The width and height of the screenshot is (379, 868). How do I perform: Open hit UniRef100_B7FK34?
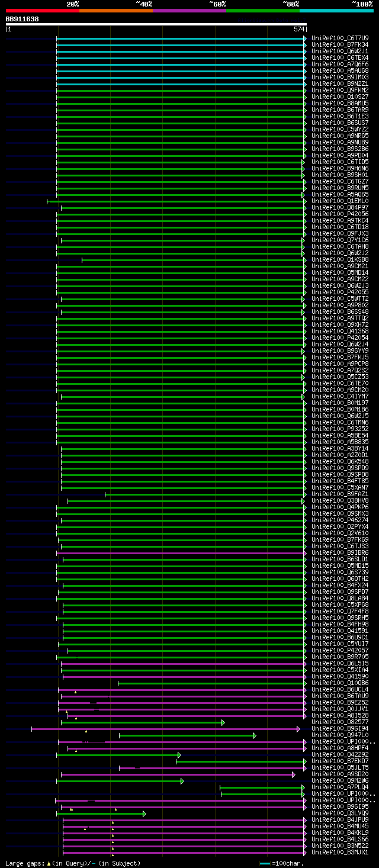coord(340,44)
